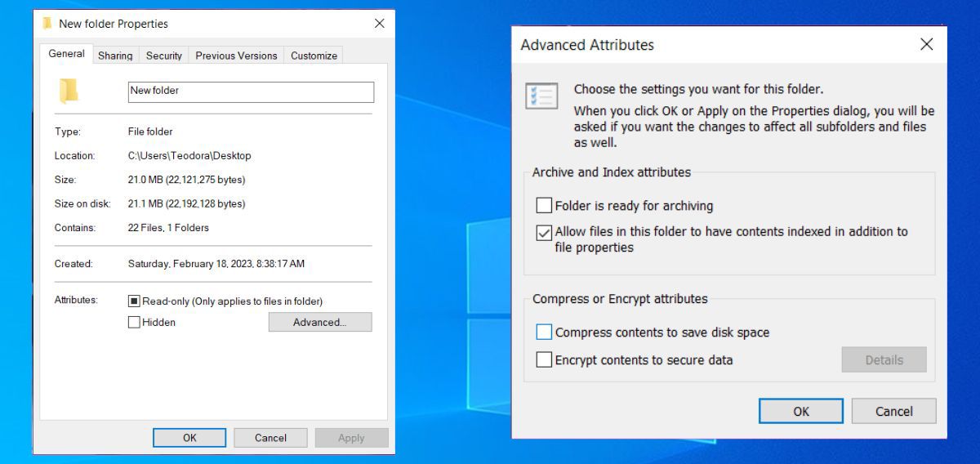Close the Advanced Attributes dialog
Image resolution: width=980 pixels, height=464 pixels.
pos(926,45)
